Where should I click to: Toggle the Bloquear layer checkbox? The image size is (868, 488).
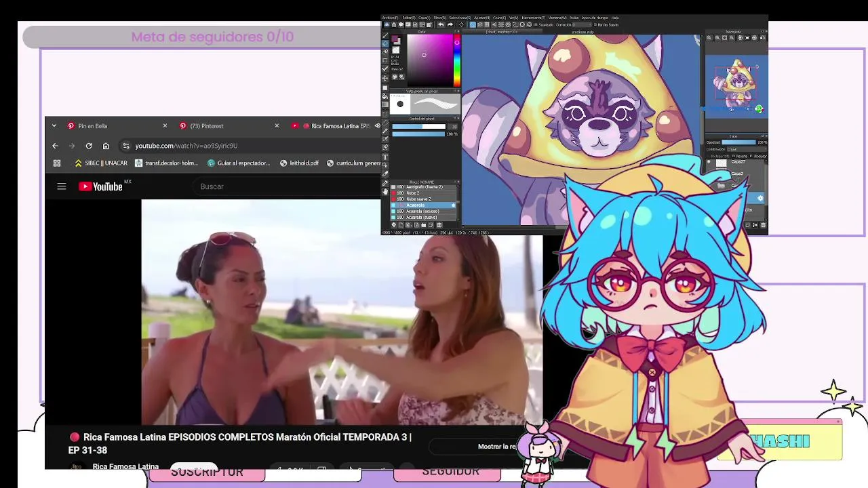point(751,156)
